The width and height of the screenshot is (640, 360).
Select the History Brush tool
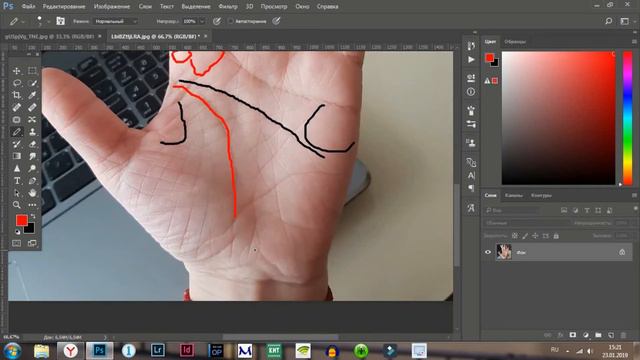click(x=17, y=144)
